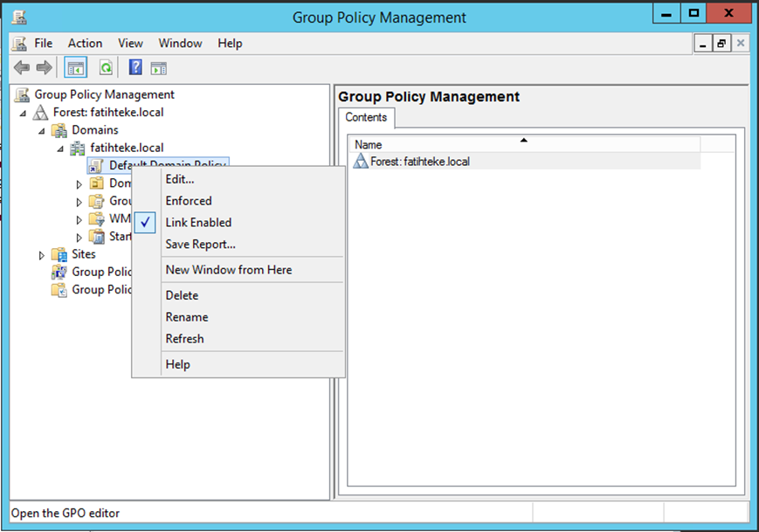The height and width of the screenshot is (532, 759).
Task: Minimize the Group Policy Management window
Action: tap(666, 14)
